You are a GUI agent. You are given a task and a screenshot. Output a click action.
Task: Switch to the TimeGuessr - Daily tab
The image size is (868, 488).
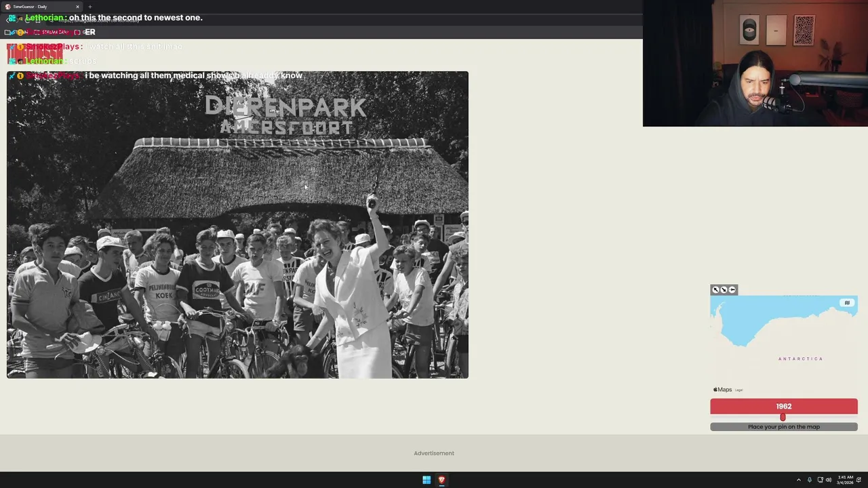pyautogui.click(x=41, y=7)
